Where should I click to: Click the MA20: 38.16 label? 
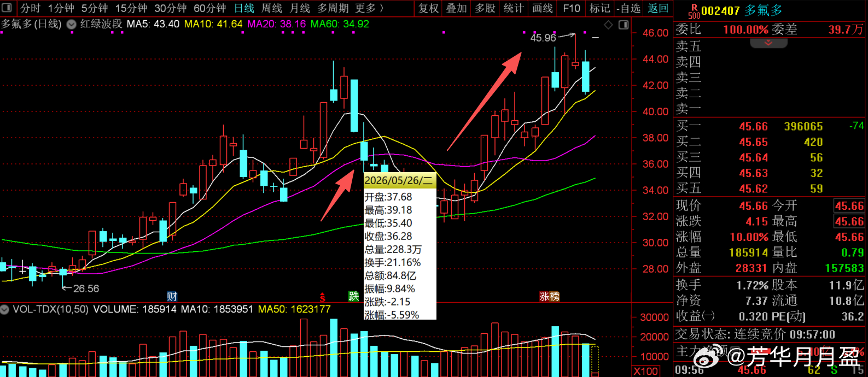[x=277, y=24]
